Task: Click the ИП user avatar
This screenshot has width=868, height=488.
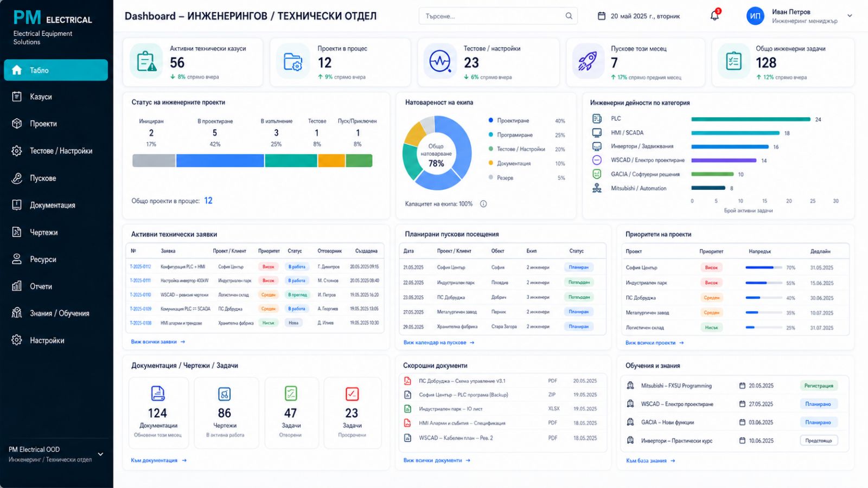Action: (x=755, y=16)
